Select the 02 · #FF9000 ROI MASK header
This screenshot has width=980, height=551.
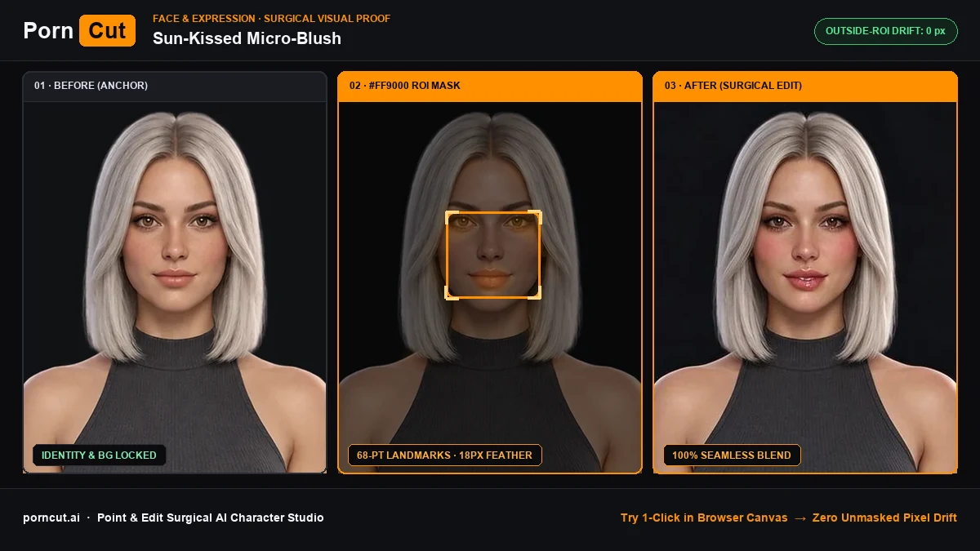[x=490, y=86]
